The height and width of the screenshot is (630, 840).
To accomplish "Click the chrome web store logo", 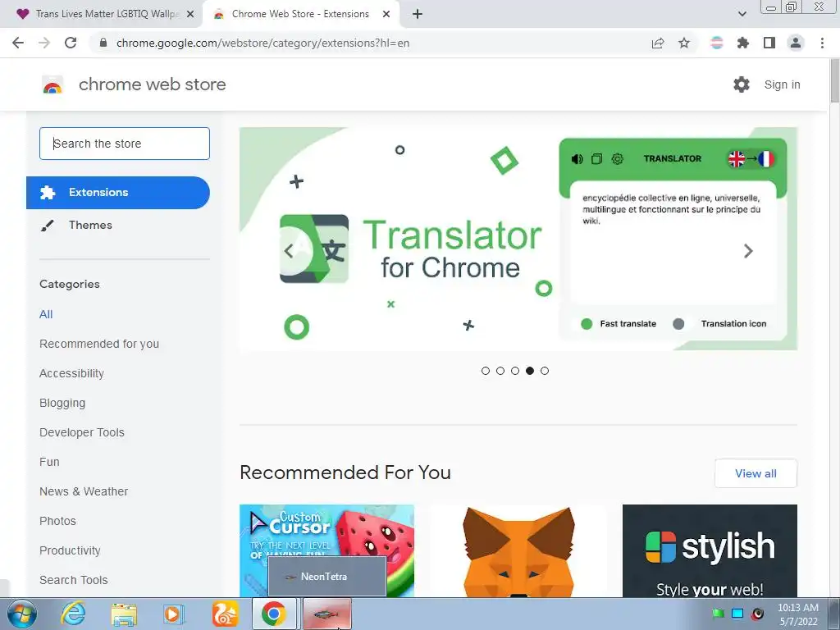I will tap(52, 84).
